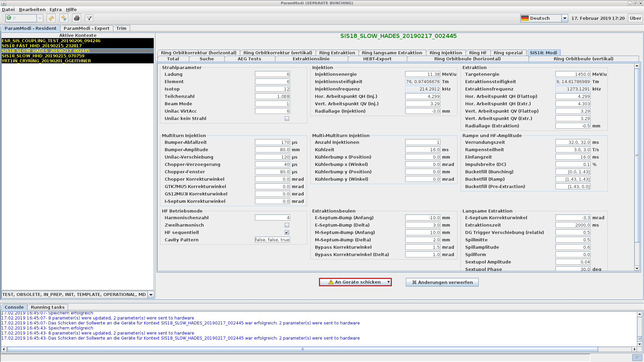The image size is (644, 362).
Task: Open the HEBT-Export tab
Action: [377, 59]
